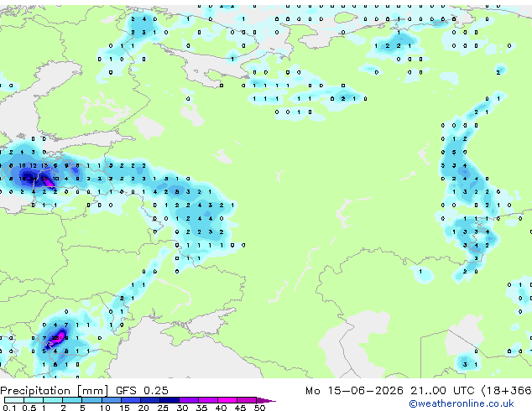The width and height of the screenshot is (532, 411).
Task: Click the 5–10 mm legend color swatch
Action: click(91, 400)
